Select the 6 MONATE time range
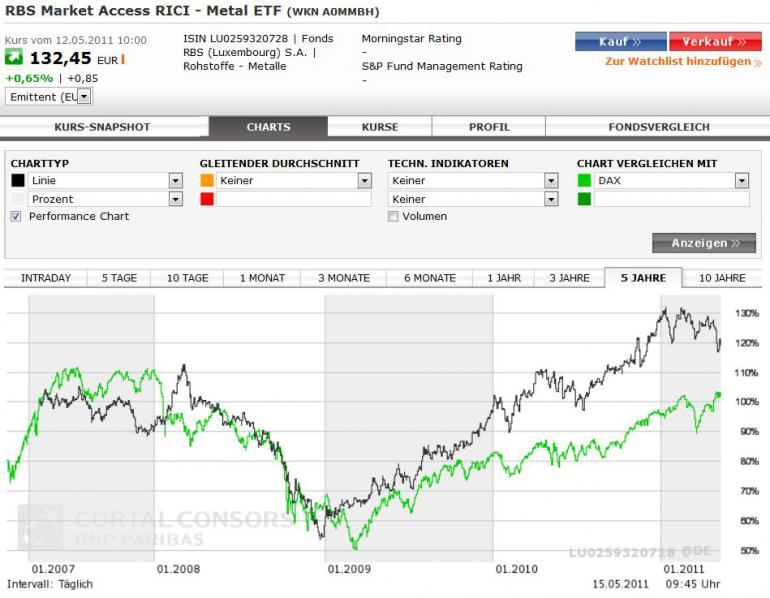Image resolution: width=770 pixels, height=598 pixels. pyautogui.click(x=430, y=278)
